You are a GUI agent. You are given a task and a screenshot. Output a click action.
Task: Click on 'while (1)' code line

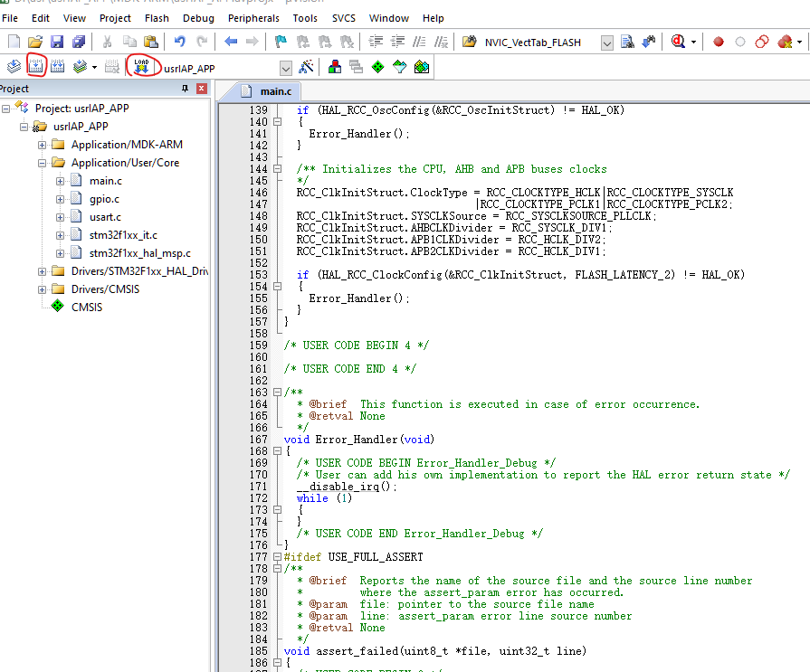pyautogui.click(x=324, y=498)
